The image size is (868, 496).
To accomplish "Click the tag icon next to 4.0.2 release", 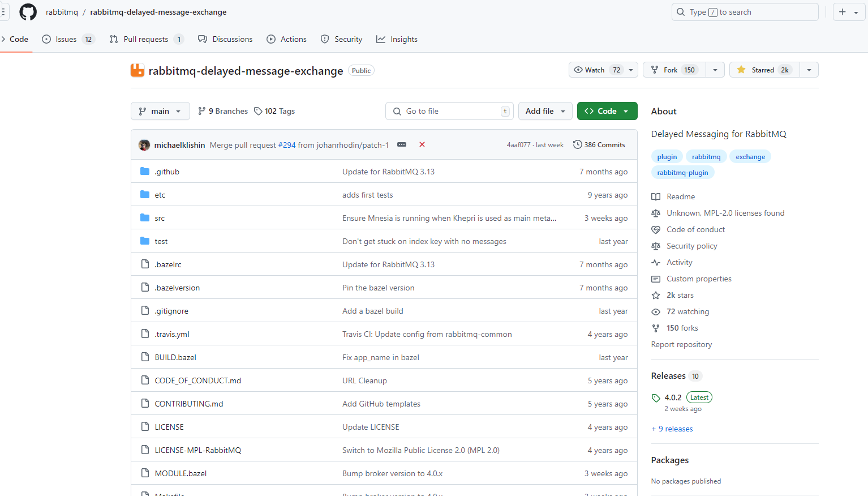I will (656, 397).
